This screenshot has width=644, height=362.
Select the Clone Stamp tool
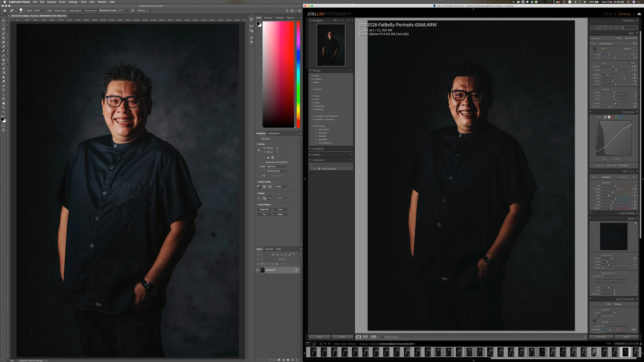[x=3, y=59]
